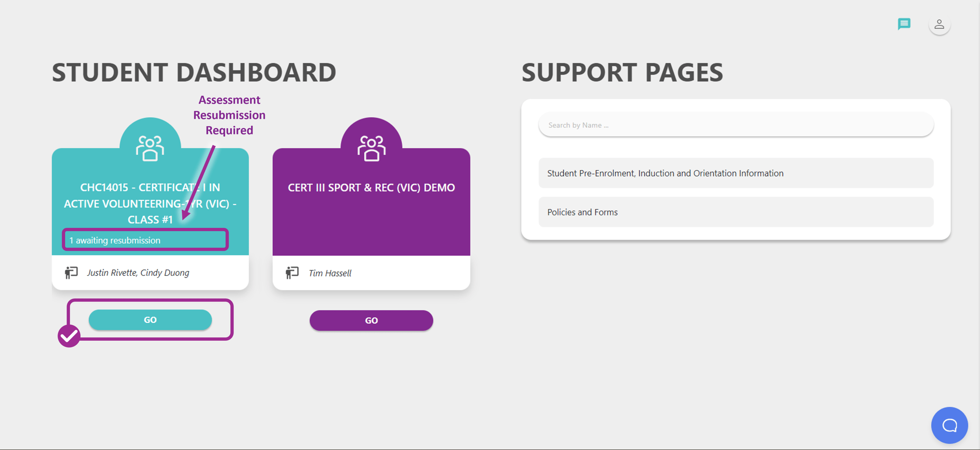Image resolution: width=980 pixels, height=450 pixels.
Task: Click the 1 awaiting resubmission notice
Action: pos(145,240)
